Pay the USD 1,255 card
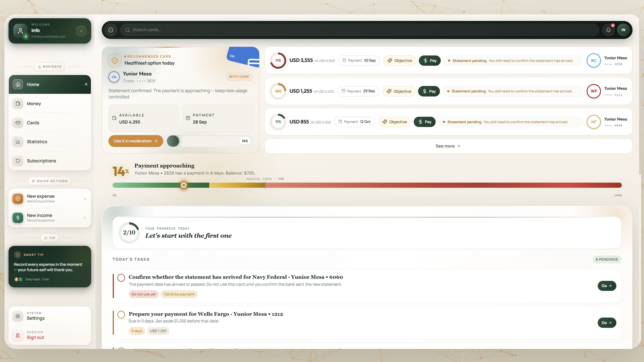Image resolution: width=644 pixels, height=362 pixels. (x=429, y=91)
